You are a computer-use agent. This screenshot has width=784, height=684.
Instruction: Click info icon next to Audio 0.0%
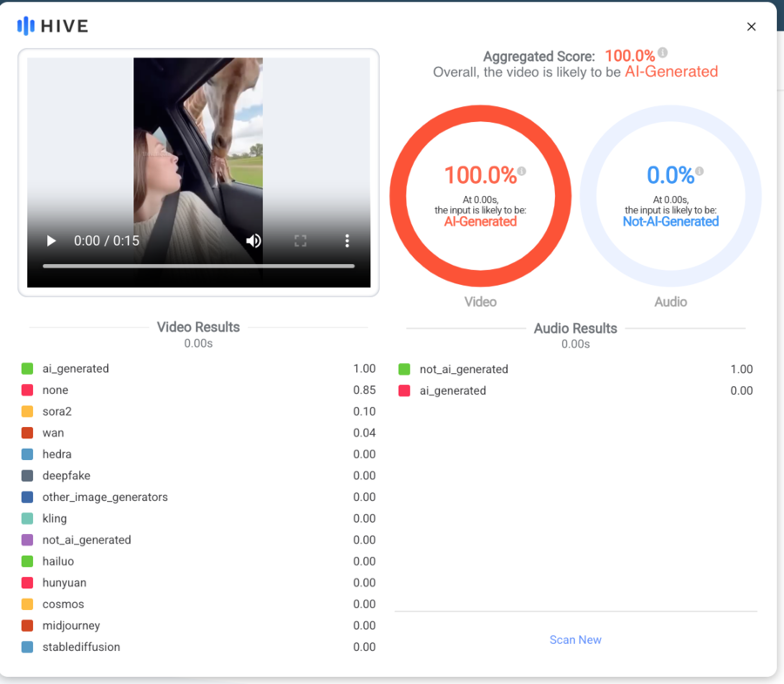click(700, 172)
